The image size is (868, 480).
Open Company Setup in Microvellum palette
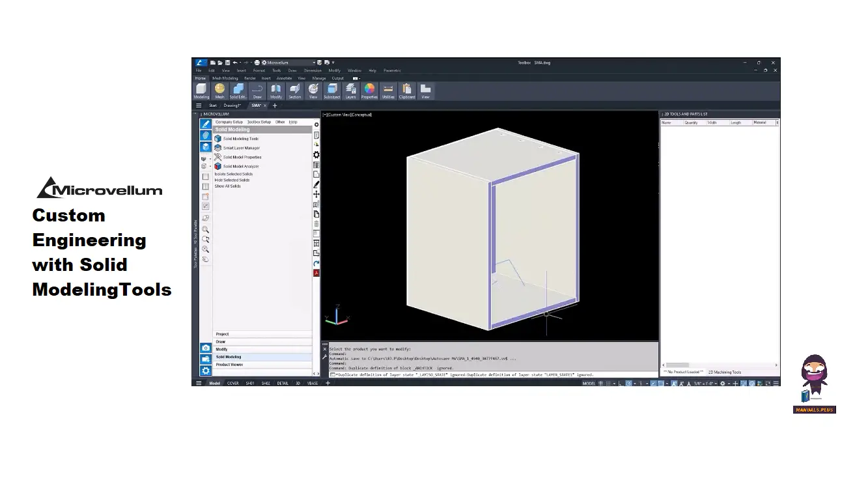229,122
